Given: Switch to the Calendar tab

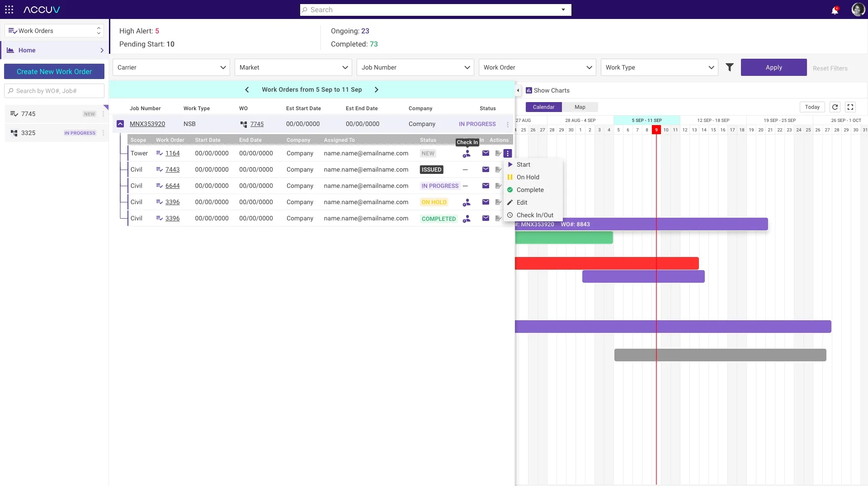Looking at the screenshot, I should click(543, 107).
